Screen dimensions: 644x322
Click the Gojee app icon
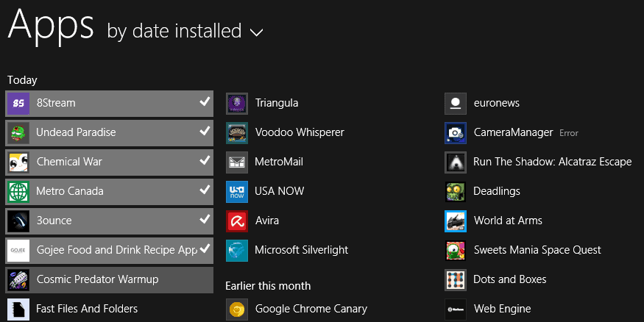click(x=18, y=251)
